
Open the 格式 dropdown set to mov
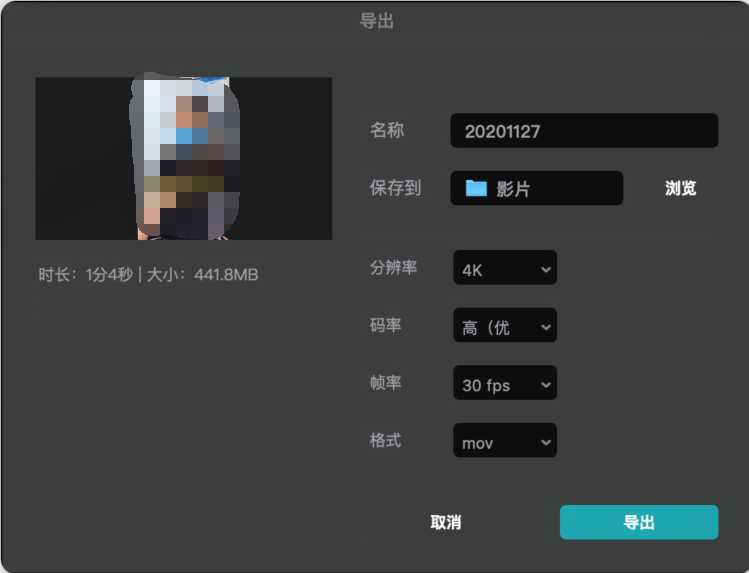(x=505, y=440)
